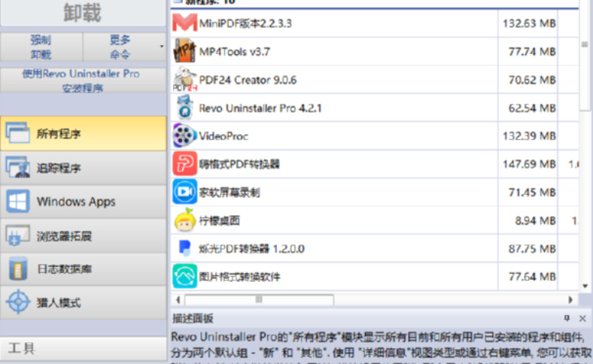This screenshot has height=364, width=593.
Task: Click the 猎人模式 crosshair icon
Action: click(x=17, y=303)
